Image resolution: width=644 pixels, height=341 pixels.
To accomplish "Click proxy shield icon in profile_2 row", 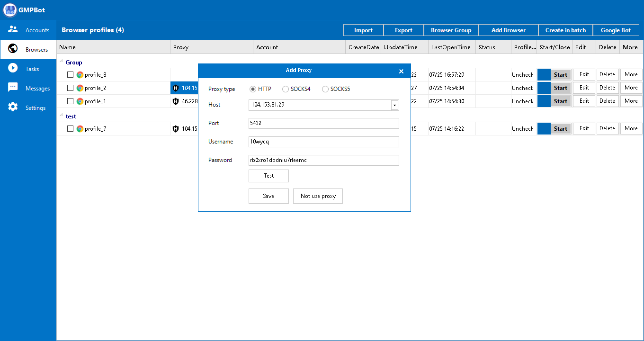I will (176, 88).
